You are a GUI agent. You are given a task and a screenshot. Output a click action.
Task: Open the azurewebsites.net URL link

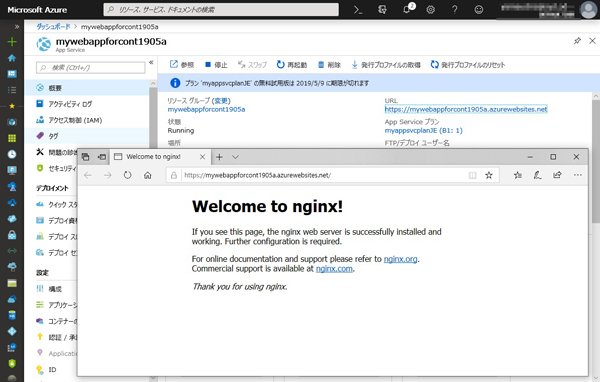pyautogui.click(x=466, y=109)
